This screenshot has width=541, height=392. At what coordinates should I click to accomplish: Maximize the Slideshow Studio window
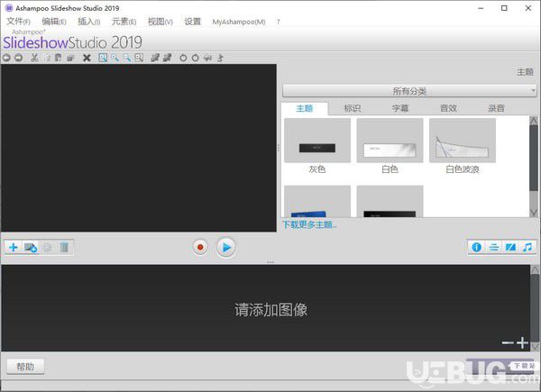coord(504,8)
